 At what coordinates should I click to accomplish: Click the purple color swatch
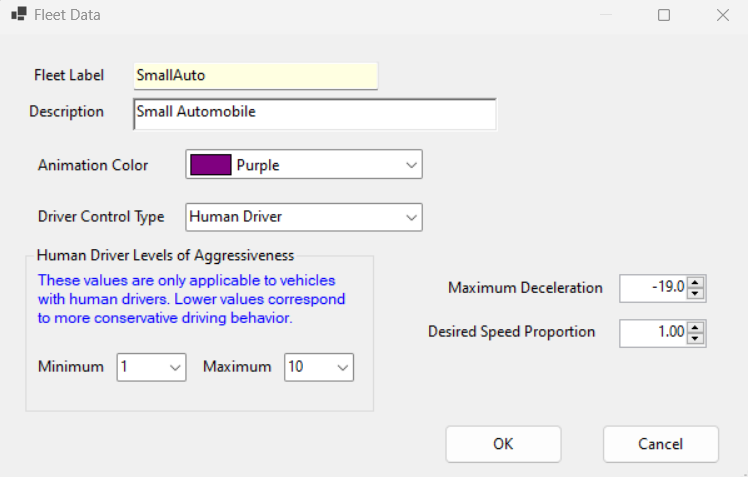210,165
